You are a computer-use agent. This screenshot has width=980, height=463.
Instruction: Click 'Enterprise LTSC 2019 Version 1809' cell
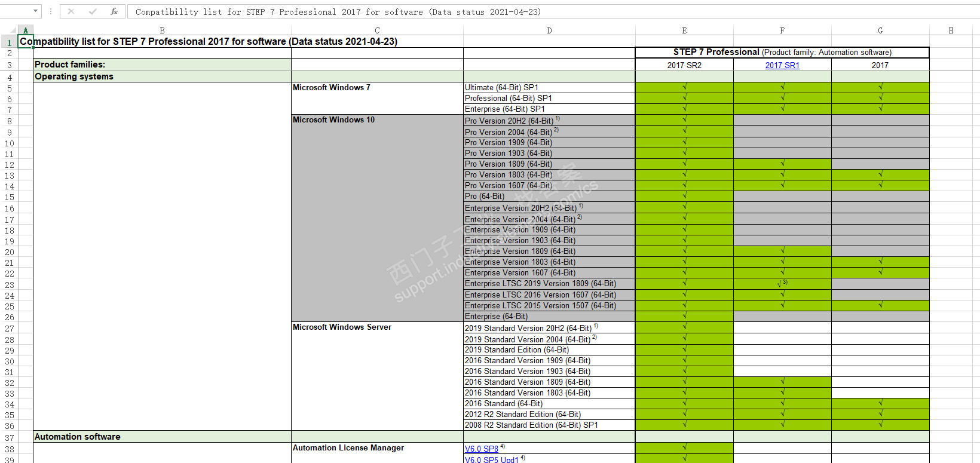coord(549,283)
